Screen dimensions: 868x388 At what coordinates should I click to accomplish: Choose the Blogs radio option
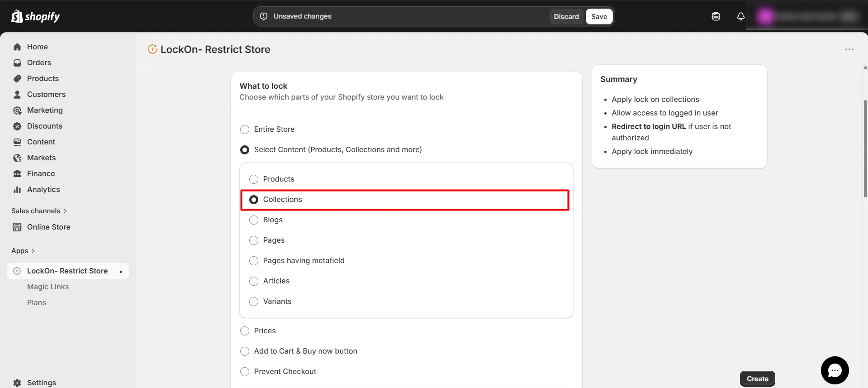(254, 220)
